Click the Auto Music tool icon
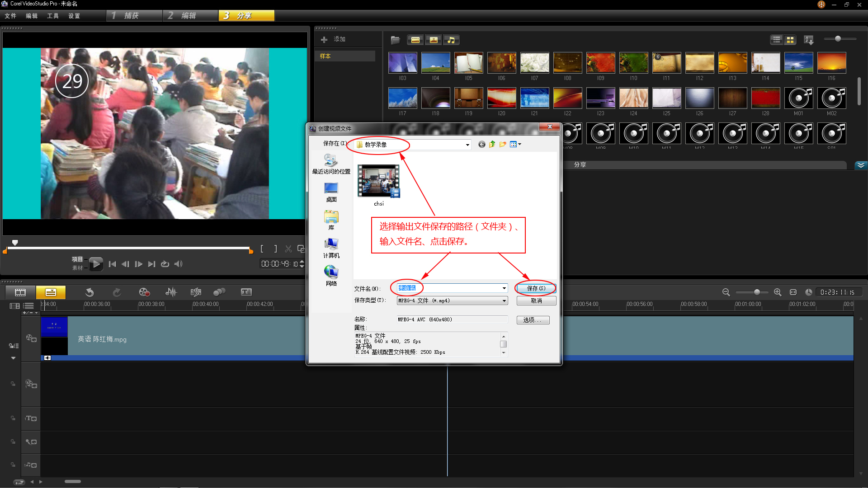This screenshot has height=488, width=868. pos(196,292)
